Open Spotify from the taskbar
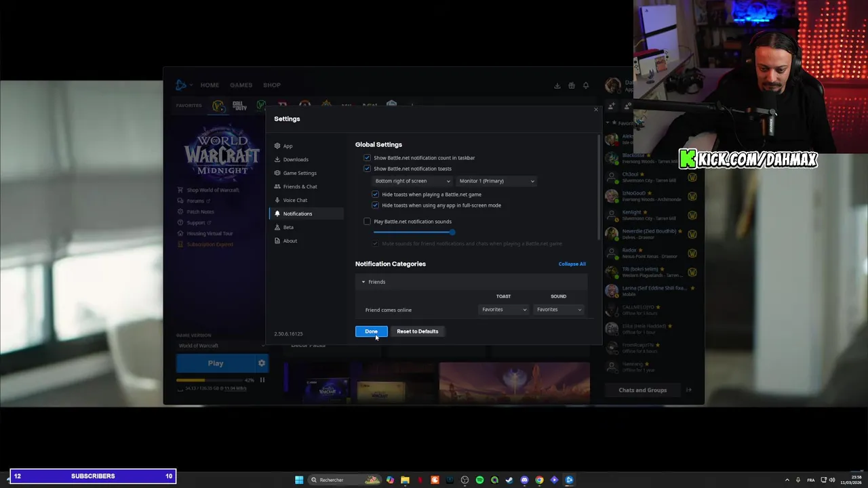This screenshot has height=488, width=868. 479,480
